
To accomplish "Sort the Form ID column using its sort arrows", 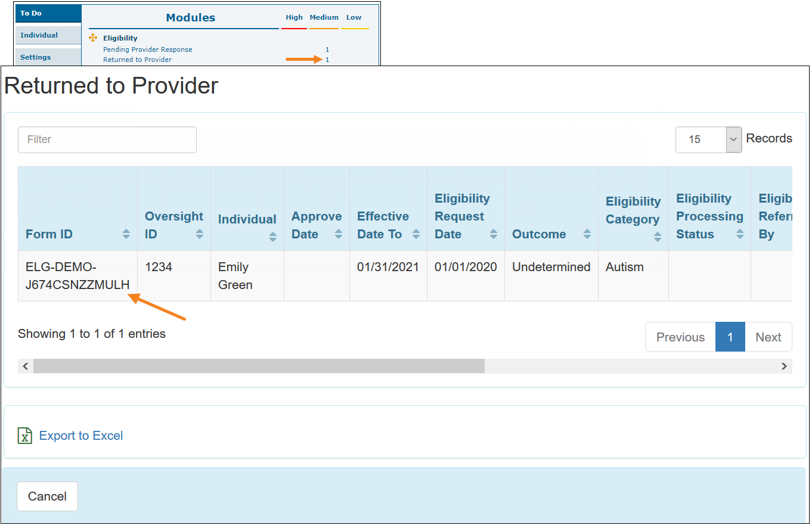I will point(126,234).
